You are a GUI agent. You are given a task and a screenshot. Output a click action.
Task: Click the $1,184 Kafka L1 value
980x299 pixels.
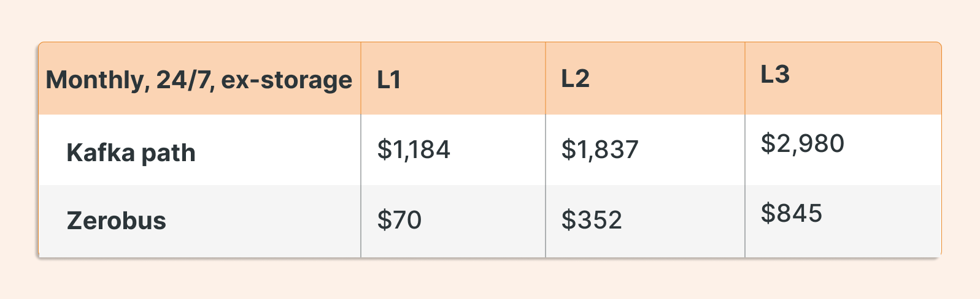click(x=414, y=149)
